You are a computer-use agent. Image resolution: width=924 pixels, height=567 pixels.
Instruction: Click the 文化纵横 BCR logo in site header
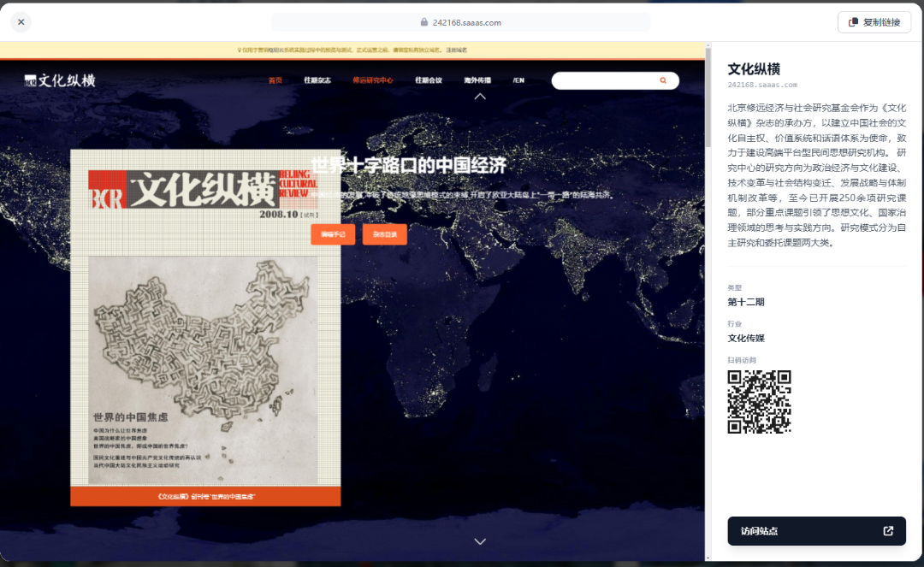59,80
